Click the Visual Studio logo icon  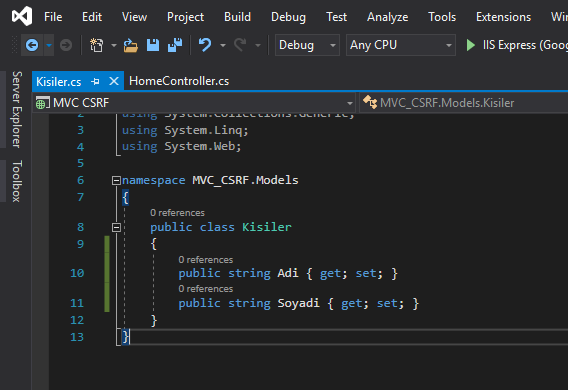[22, 16]
